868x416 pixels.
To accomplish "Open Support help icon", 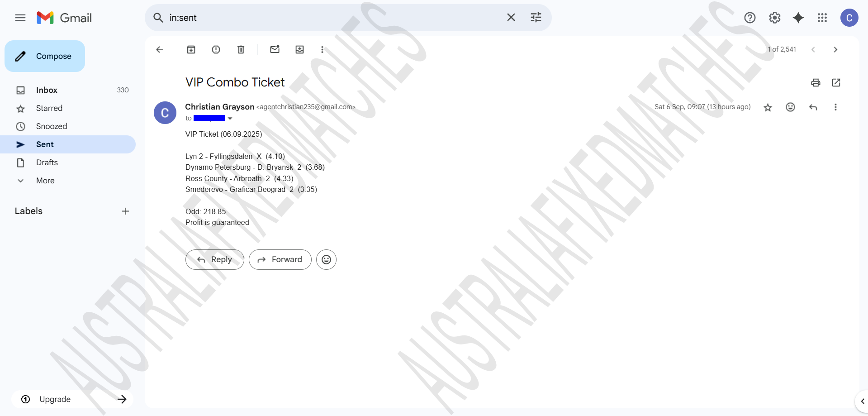I will (750, 18).
